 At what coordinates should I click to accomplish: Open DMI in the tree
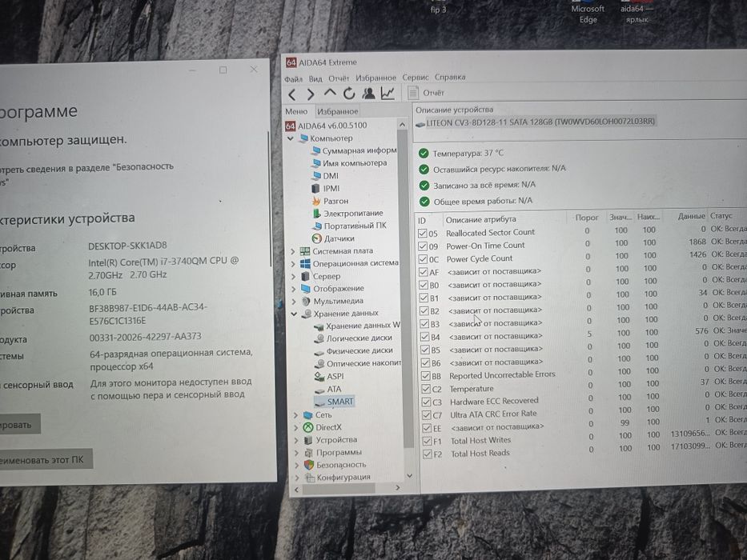[x=325, y=176]
